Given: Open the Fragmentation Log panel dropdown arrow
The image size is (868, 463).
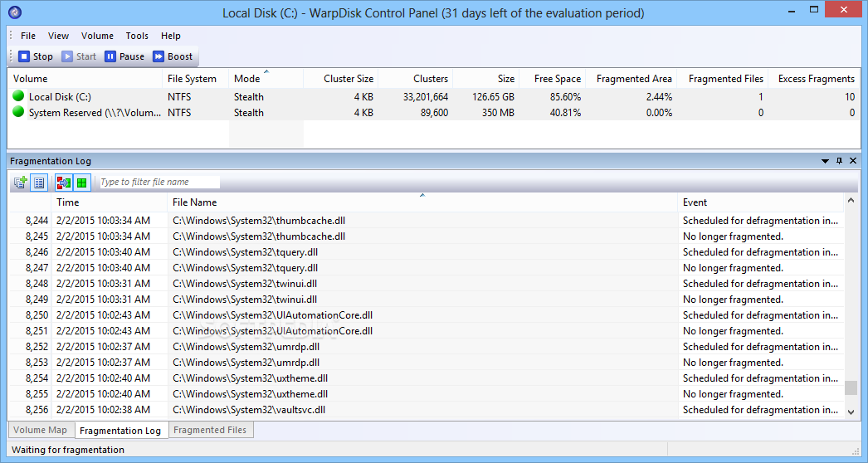Looking at the screenshot, I should (x=825, y=161).
